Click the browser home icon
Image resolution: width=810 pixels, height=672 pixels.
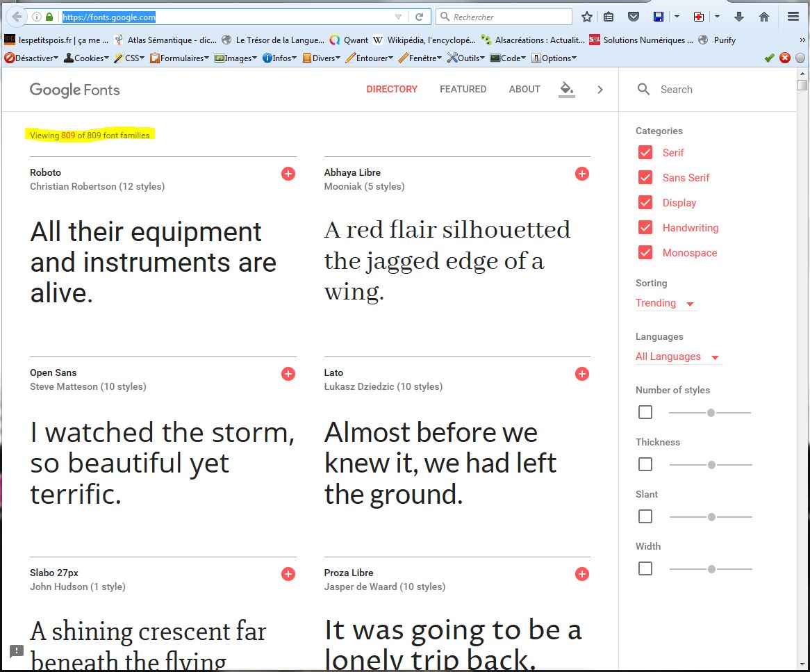764,17
